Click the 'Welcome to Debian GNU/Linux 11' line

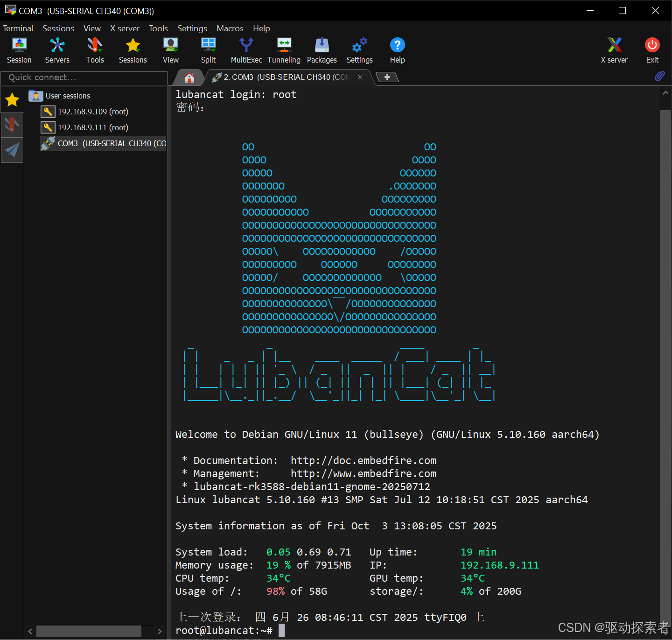pos(387,434)
